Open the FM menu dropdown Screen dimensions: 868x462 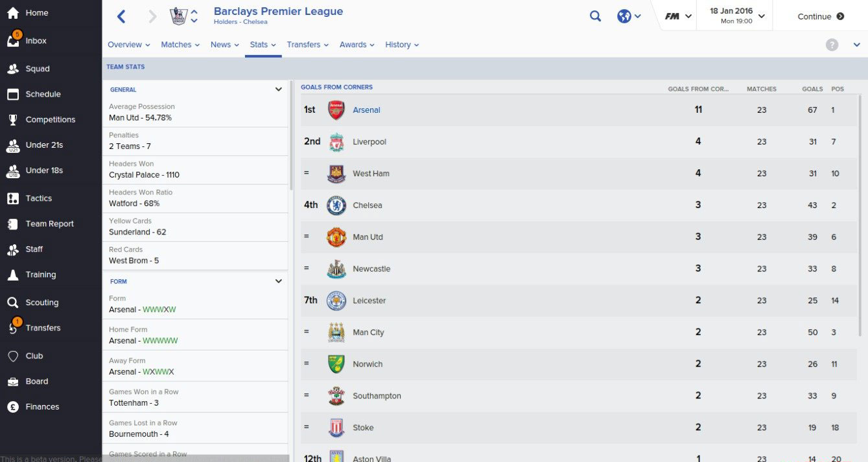pos(678,16)
